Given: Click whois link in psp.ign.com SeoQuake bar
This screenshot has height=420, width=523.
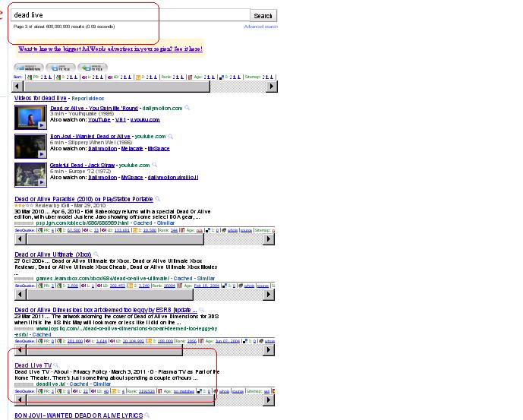Looking at the screenshot, I should [x=232, y=230].
